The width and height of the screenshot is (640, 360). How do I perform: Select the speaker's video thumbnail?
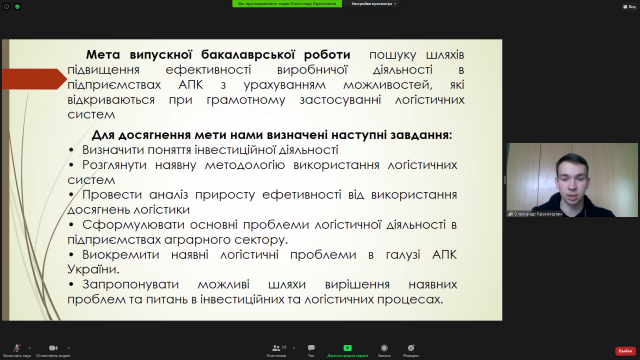click(x=572, y=180)
